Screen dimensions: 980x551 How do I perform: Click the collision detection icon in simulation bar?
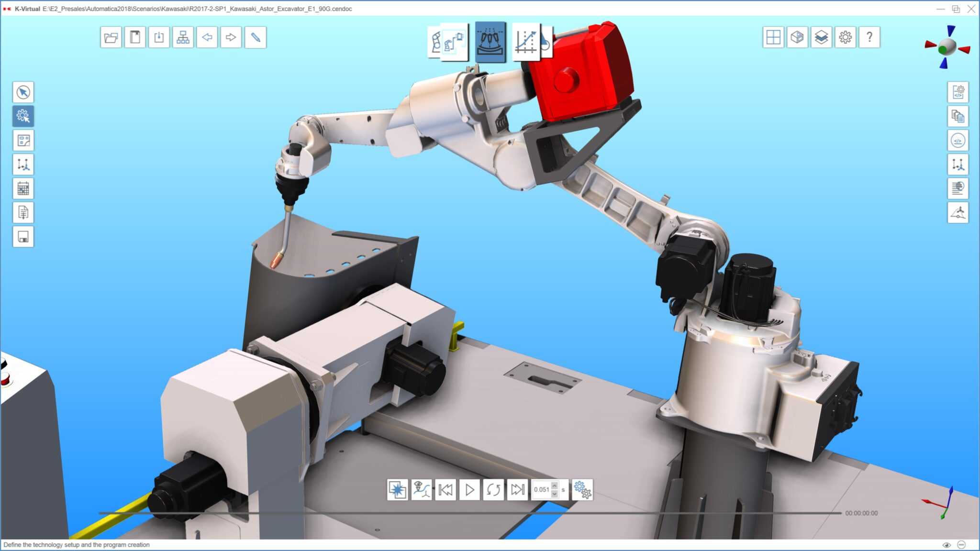397,490
